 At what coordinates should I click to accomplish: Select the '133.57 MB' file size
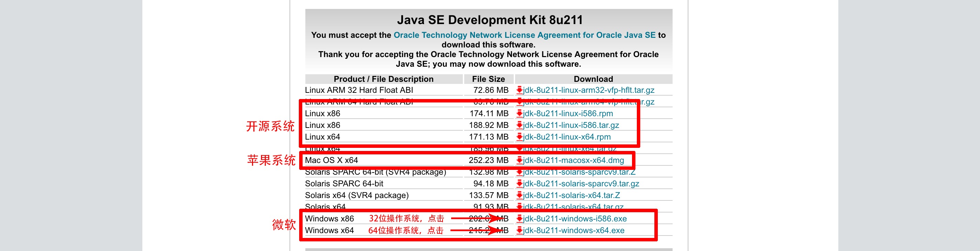click(489, 196)
